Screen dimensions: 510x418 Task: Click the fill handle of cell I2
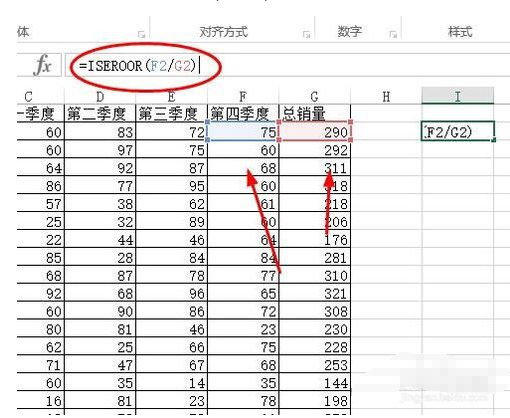click(494, 140)
